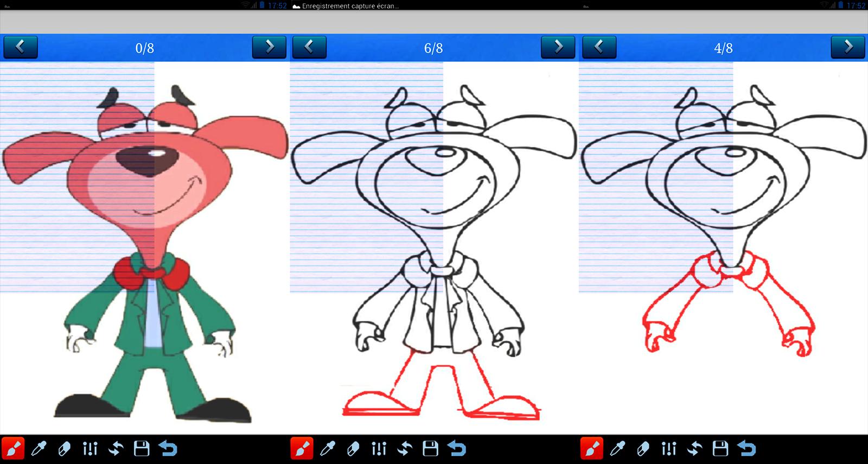
Task: Tap the 4/8 step counter
Action: [x=723, y=48]
